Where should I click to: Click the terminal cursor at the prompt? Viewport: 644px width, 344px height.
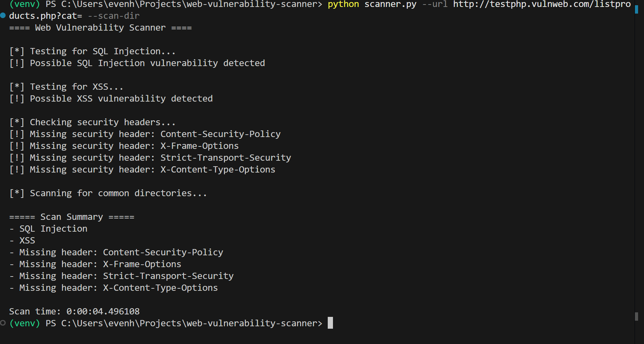point(330,323)
